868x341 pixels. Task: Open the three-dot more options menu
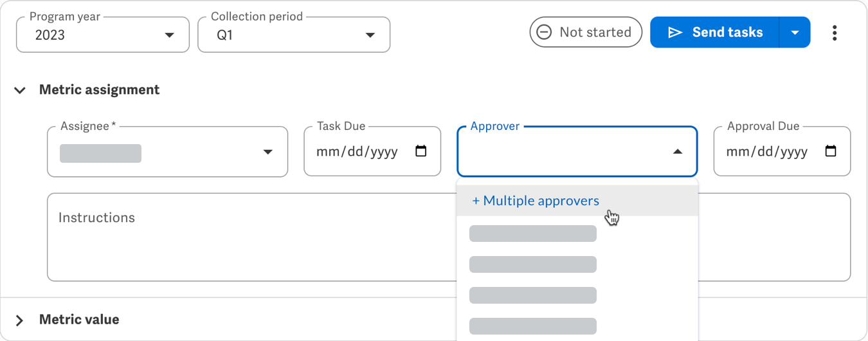835,33
